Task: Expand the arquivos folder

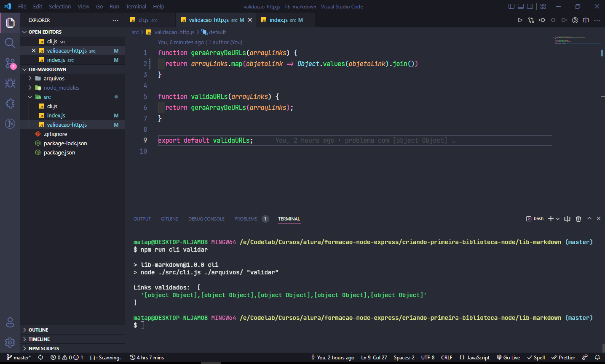Action: click(72, 78)
